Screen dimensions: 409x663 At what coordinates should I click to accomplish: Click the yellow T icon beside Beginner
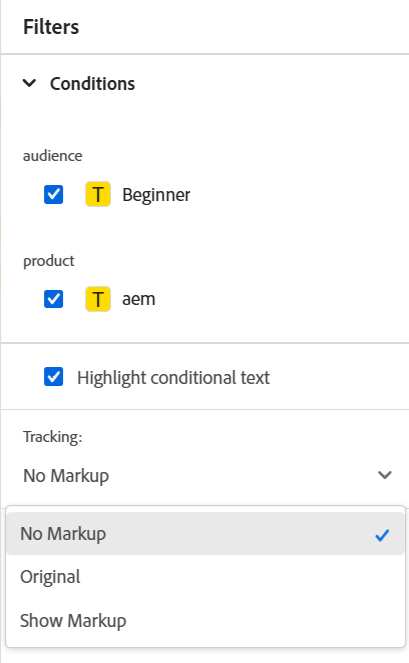98,194
